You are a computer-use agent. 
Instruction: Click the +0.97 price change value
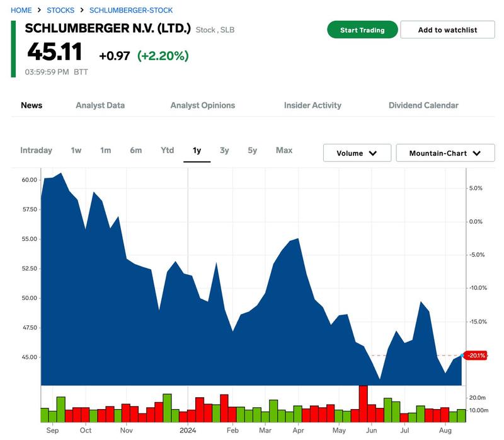coord(115,56)
